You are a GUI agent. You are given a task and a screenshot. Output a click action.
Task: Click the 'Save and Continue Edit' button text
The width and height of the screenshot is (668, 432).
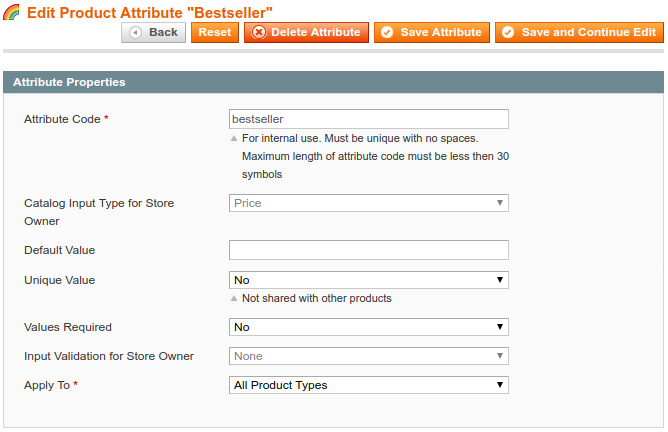588,33
